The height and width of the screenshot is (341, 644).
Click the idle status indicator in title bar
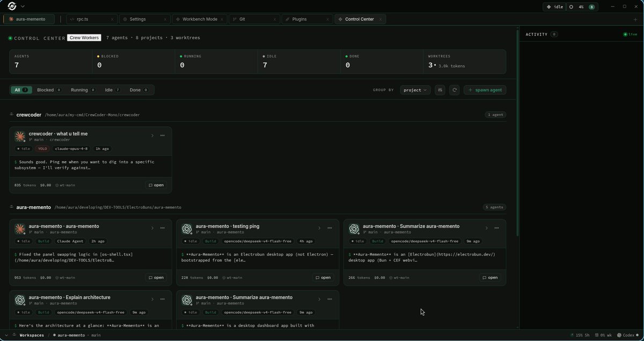tap(554, 7)
